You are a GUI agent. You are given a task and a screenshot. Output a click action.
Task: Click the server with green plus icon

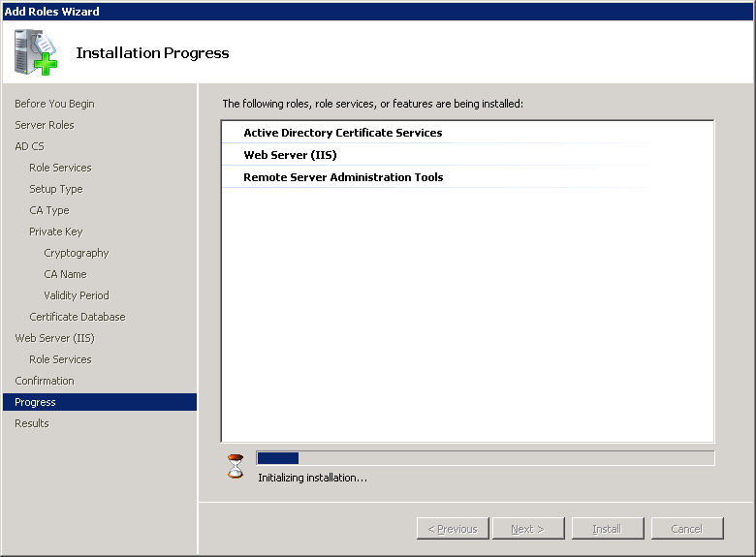pyautogui.click(x=35, y=52)
